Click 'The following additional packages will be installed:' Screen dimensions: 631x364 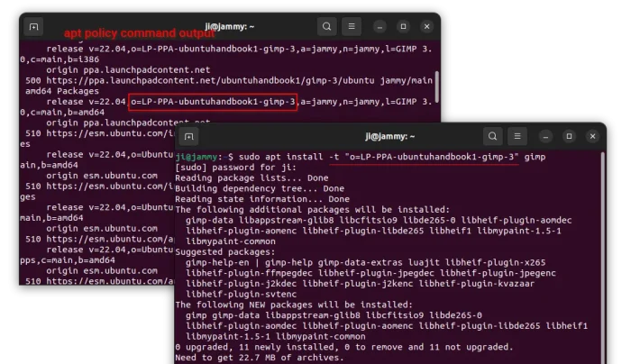tap(313, 210)
